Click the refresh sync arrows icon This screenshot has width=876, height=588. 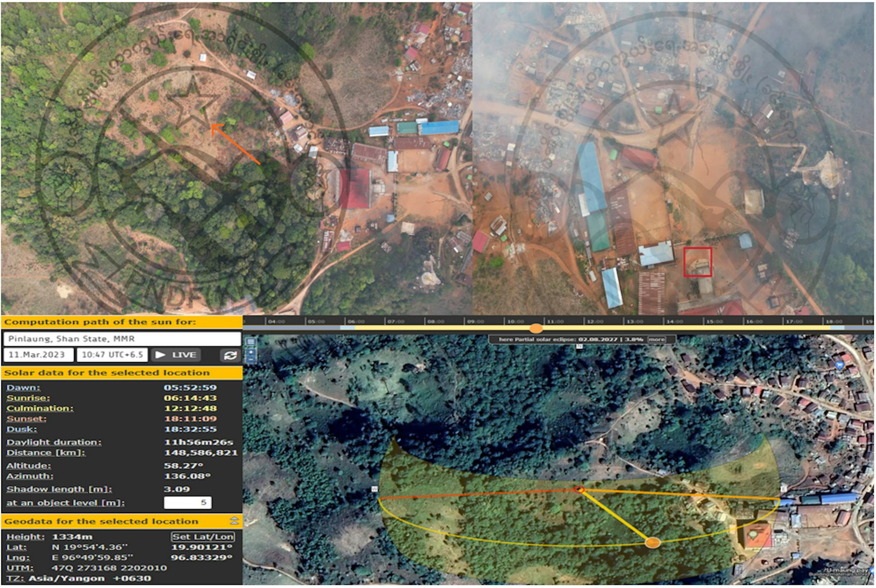[230, 356]
